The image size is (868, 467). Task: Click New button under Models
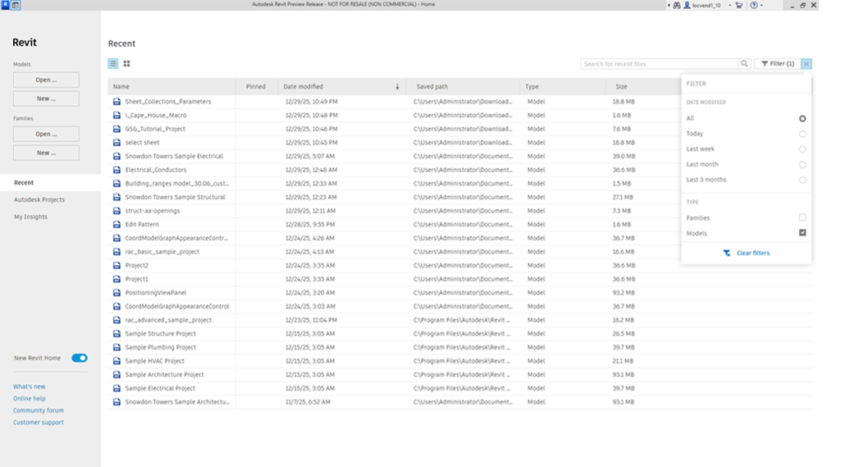coord(46,98)
